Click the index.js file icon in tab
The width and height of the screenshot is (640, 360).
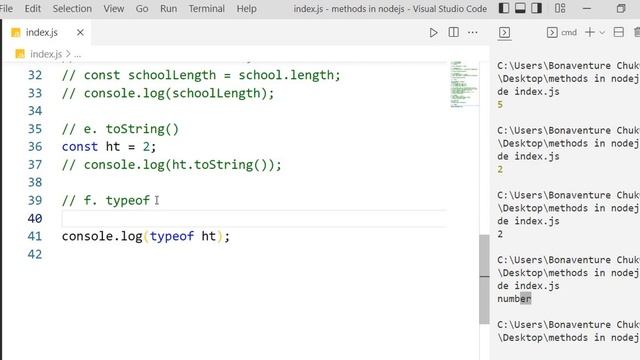click(x=16, y=33)
